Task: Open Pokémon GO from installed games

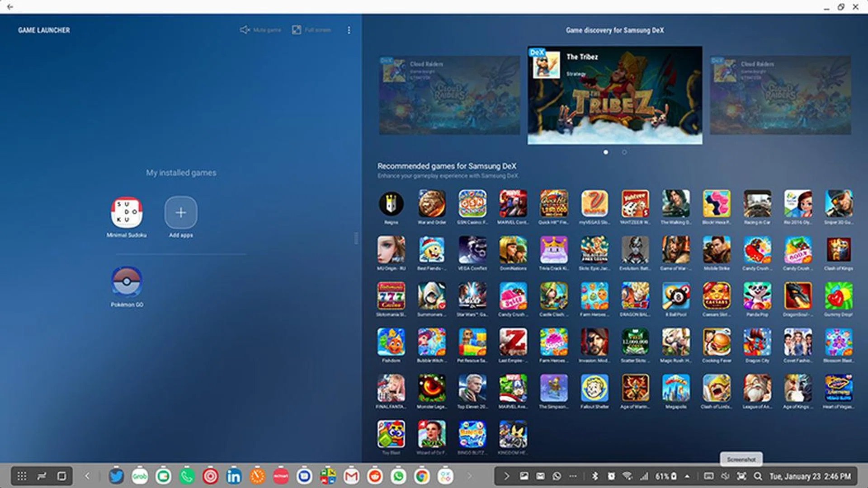Action: 127,281
